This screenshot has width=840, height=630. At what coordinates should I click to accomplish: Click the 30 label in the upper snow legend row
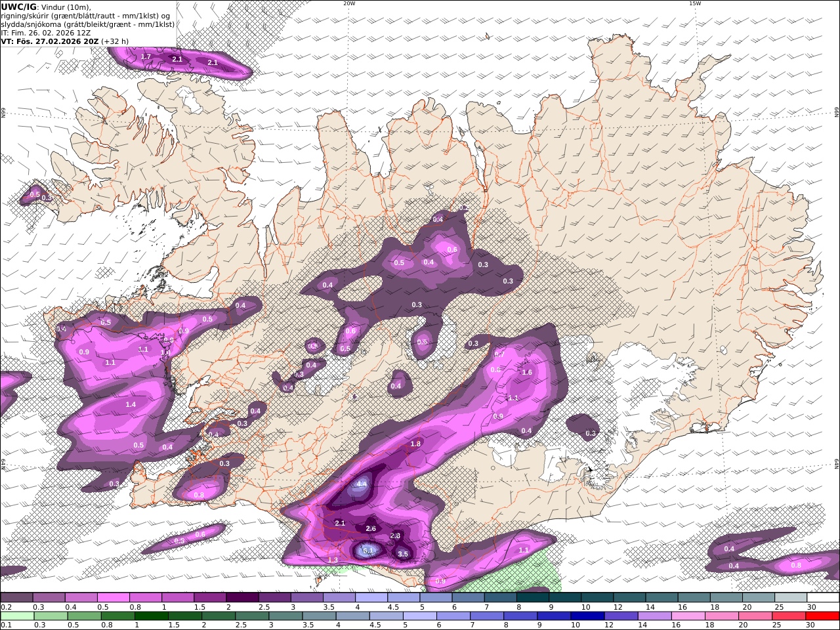[x=811, y=607]
